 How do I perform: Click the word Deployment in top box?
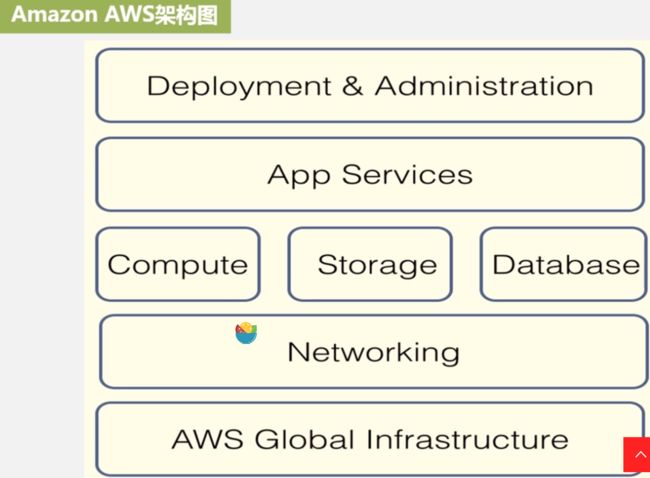pos(239,87)
